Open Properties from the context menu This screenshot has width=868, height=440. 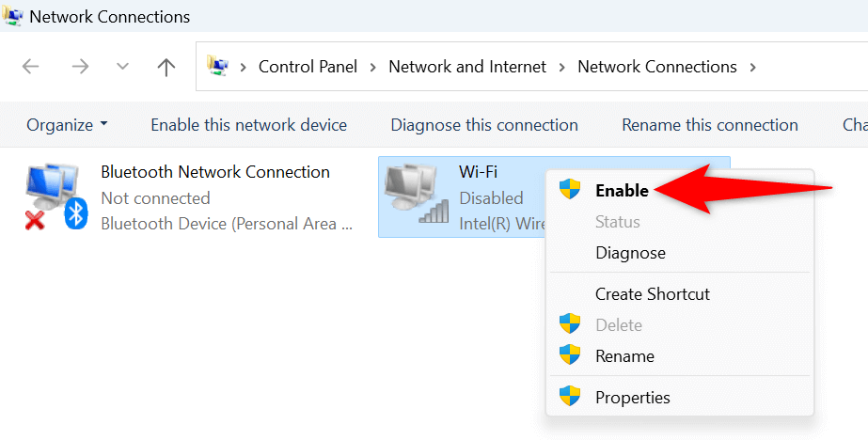pyautogui.click(x=632, y=397)
